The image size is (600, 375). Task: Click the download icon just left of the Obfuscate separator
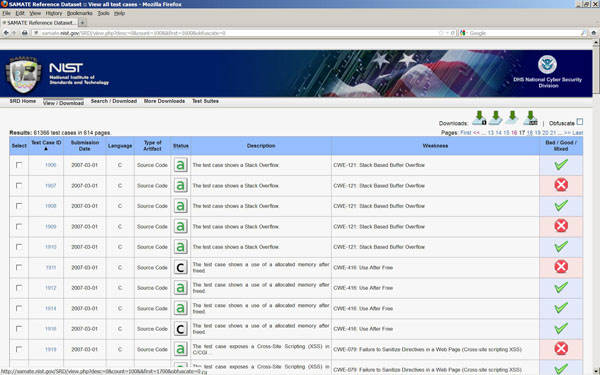coord(530,118)
